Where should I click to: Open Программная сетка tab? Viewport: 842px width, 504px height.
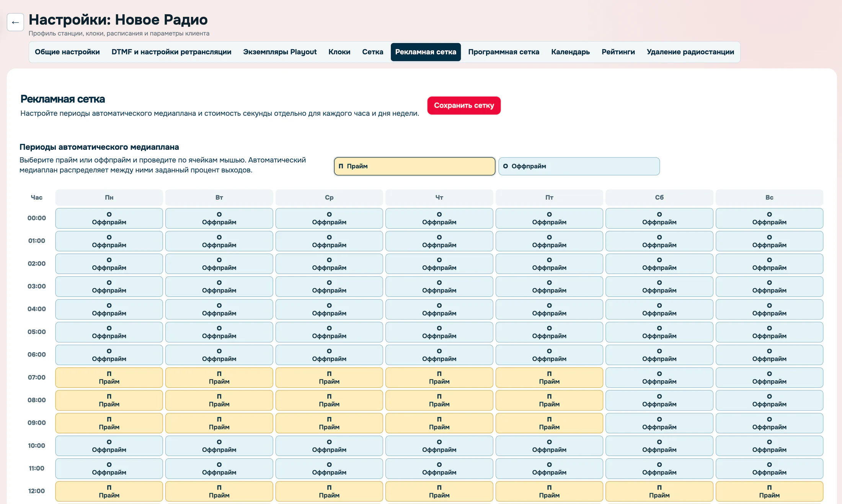coord(504,52)
